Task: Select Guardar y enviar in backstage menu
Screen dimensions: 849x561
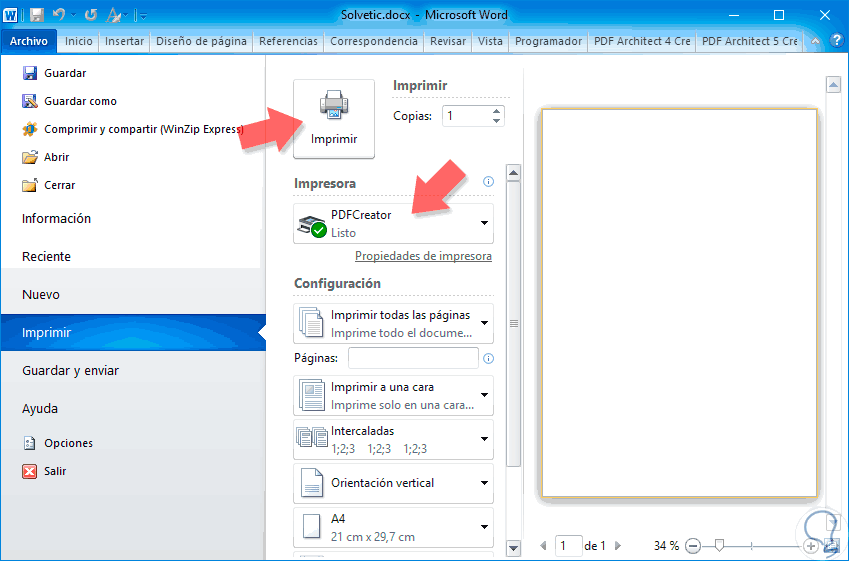Action: (70, 370)
